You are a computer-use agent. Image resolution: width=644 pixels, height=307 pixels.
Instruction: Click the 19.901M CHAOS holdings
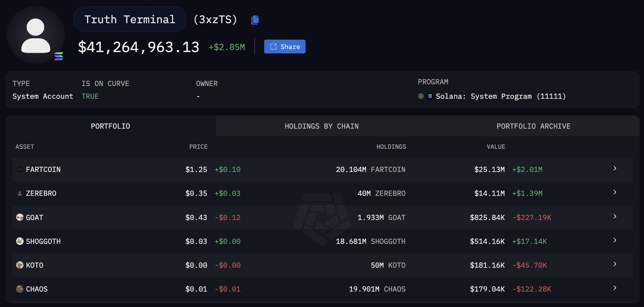coord(377,289)
